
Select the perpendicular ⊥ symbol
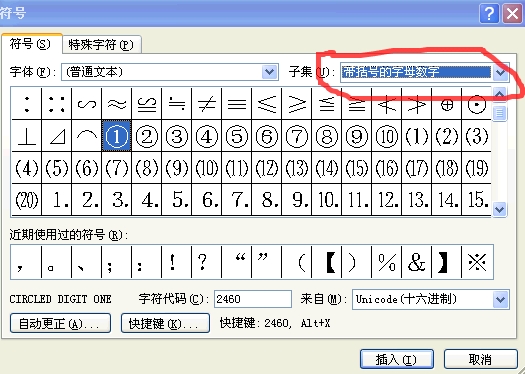[x=26, y=136]
